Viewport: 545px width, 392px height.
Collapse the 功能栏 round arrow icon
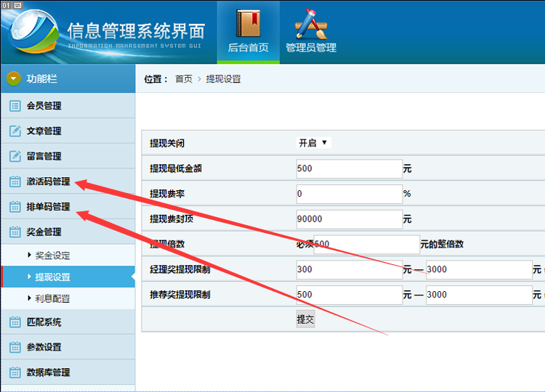tap(14, 78)
